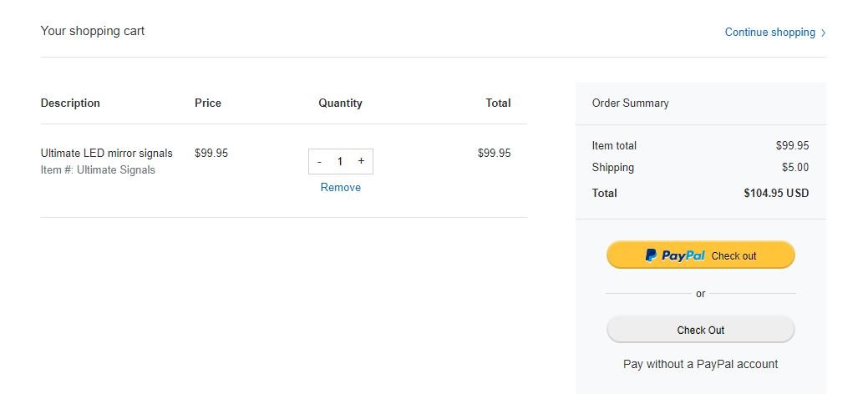Click the chevron arrow beside Continue shopping
This screenshot has width=868, height=404.
click(823, 33)
